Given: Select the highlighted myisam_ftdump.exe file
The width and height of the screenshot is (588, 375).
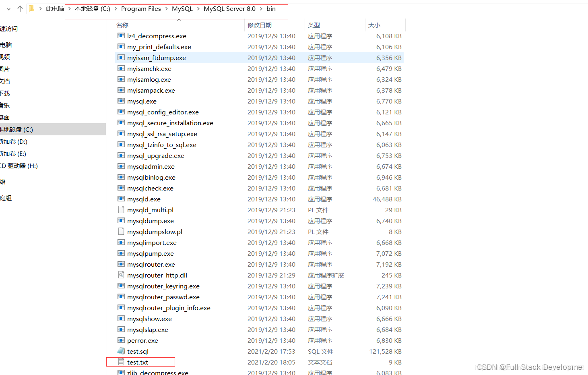Looking at the screenshot, I should (x=156, y=58).
